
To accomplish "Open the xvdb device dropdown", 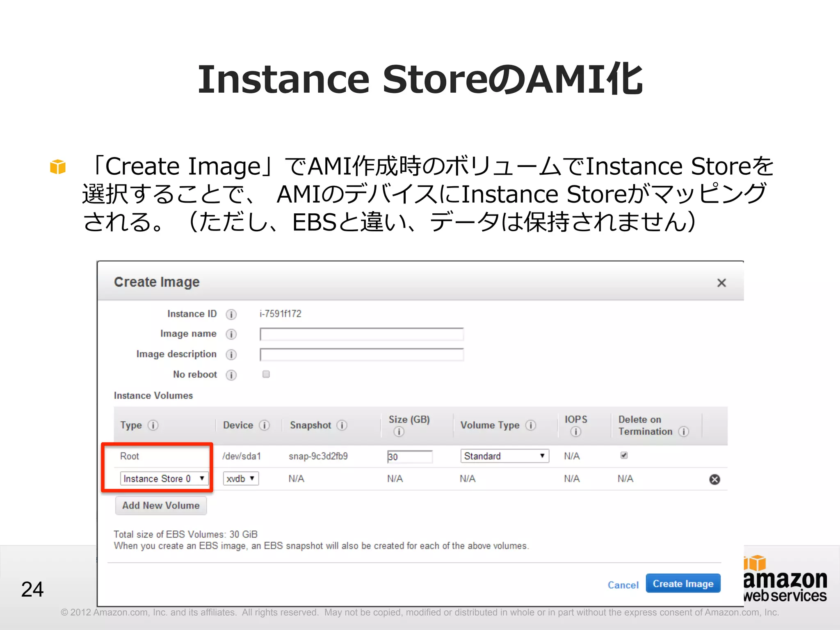I will click(241, 479).
